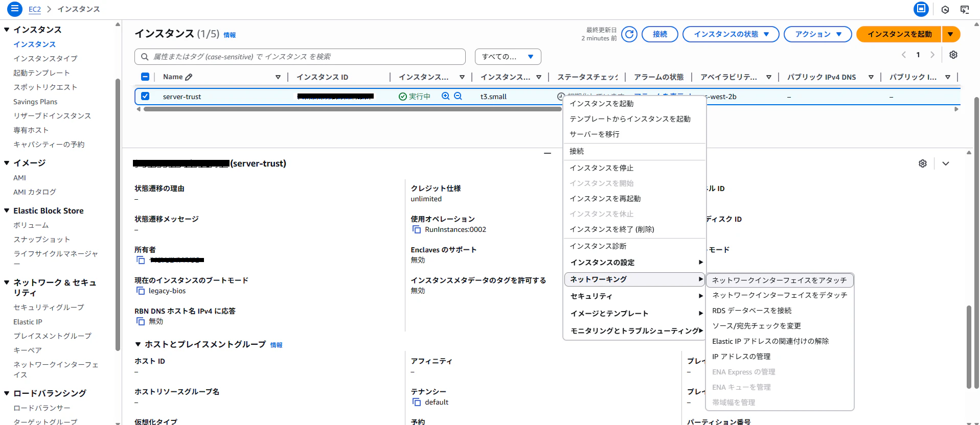Copy the default tenancy value

tap(417, 402)
